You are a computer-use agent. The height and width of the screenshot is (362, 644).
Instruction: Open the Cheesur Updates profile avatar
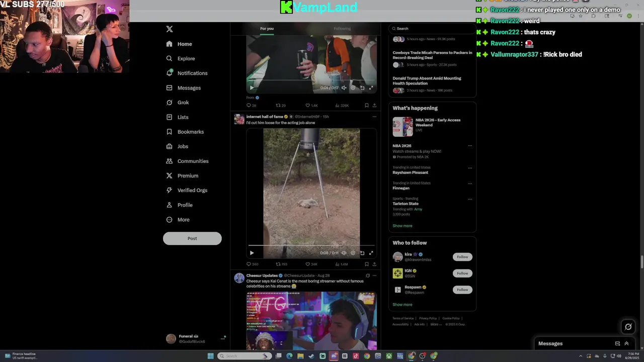tap(239, 278)
